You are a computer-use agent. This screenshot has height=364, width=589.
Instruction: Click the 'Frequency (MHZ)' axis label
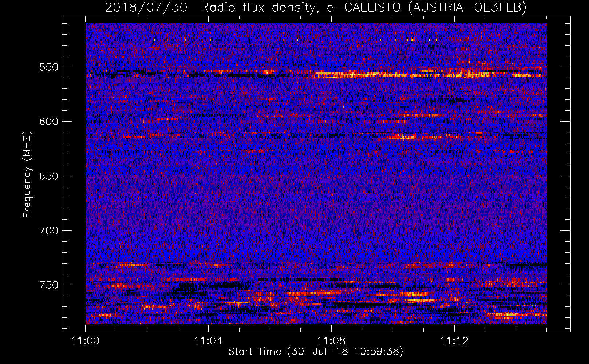tap(27, 175)
